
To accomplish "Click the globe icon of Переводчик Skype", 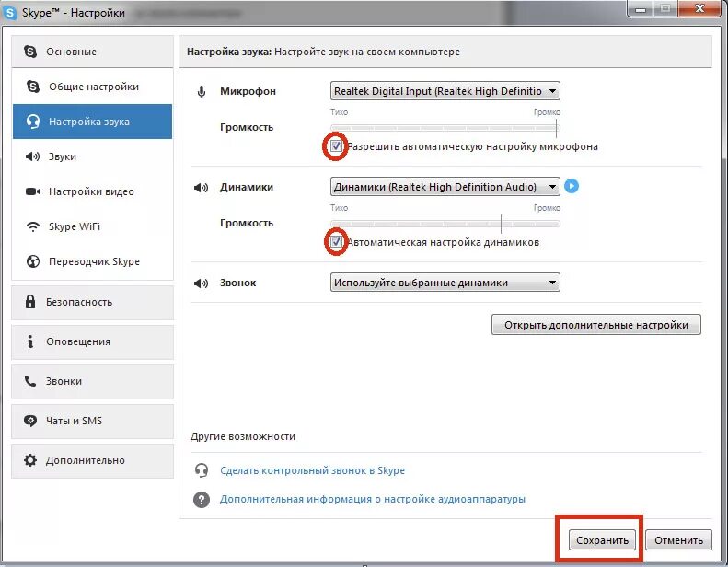I will pos(33,261).
